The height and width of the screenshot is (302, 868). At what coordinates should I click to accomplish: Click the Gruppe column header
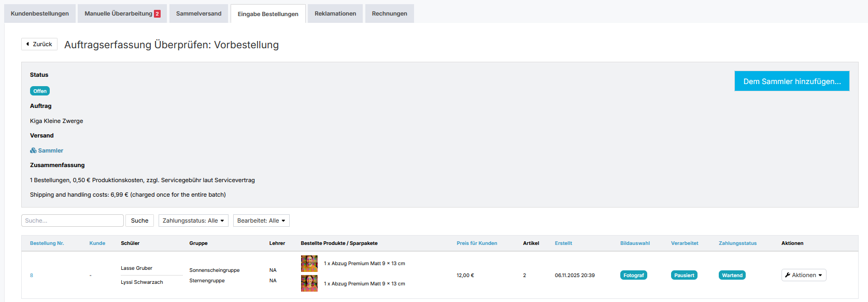tap(198, 243)
